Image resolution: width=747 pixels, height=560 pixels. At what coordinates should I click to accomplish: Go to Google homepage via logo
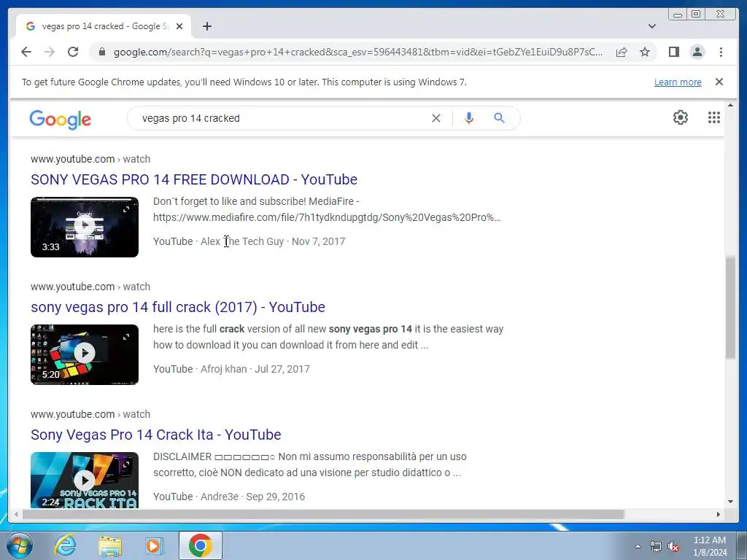tap(60, 119)
